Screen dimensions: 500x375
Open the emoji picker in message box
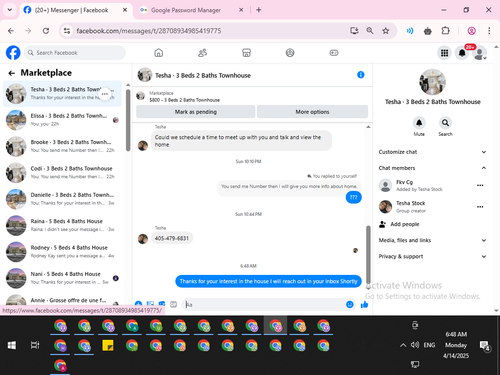coord(350,304)
